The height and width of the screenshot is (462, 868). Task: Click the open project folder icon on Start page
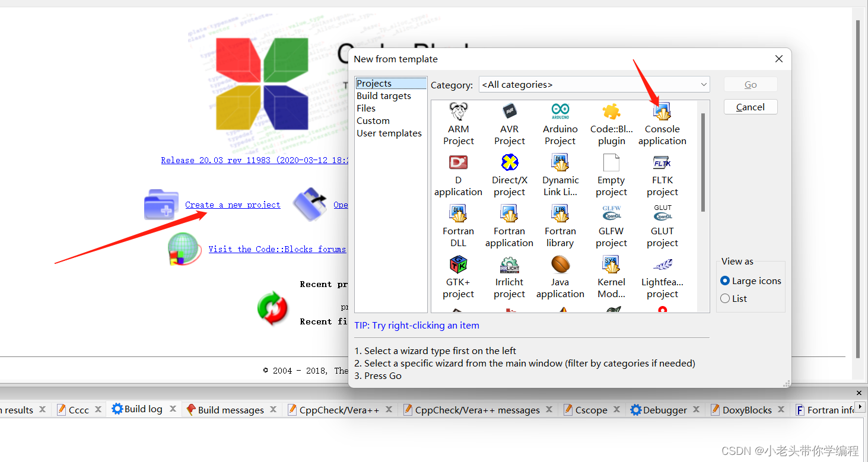click(310, 204)
